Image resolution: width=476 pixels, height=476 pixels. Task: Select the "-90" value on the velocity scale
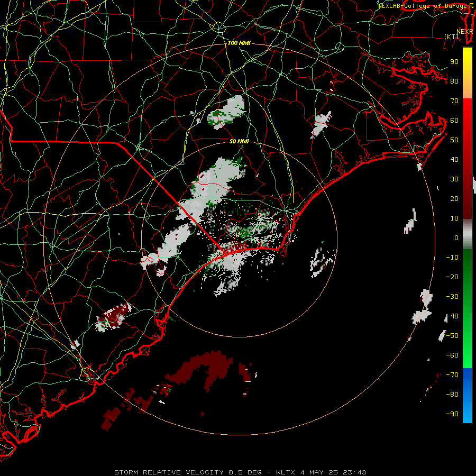coord(452,414)
